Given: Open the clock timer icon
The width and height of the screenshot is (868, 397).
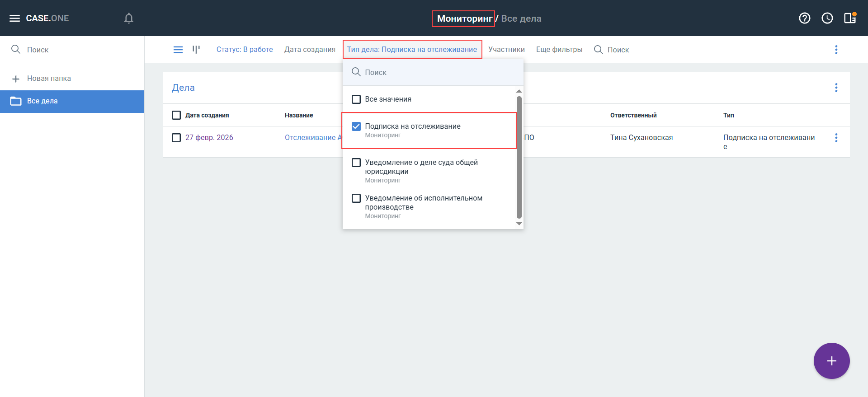Looking at the screenshot, I should point(827,18).
